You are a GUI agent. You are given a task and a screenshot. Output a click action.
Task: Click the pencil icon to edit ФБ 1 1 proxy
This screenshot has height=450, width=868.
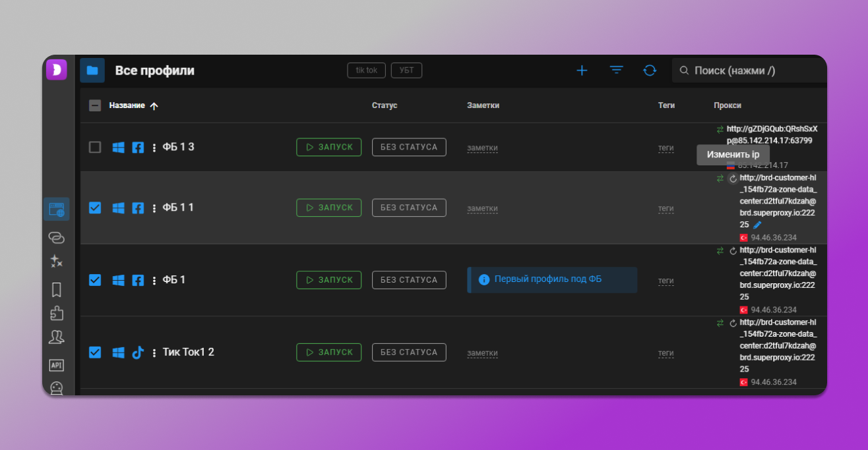click(x=757, y=225)
